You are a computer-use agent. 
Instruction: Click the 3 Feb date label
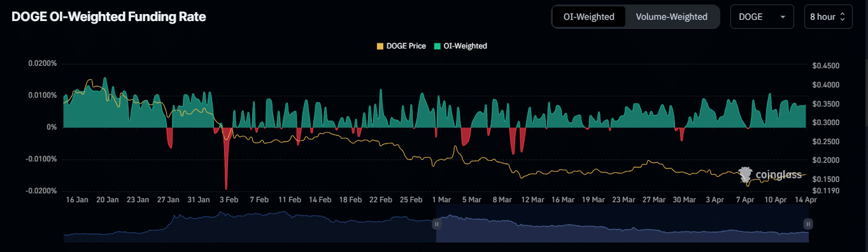(229, 200)
